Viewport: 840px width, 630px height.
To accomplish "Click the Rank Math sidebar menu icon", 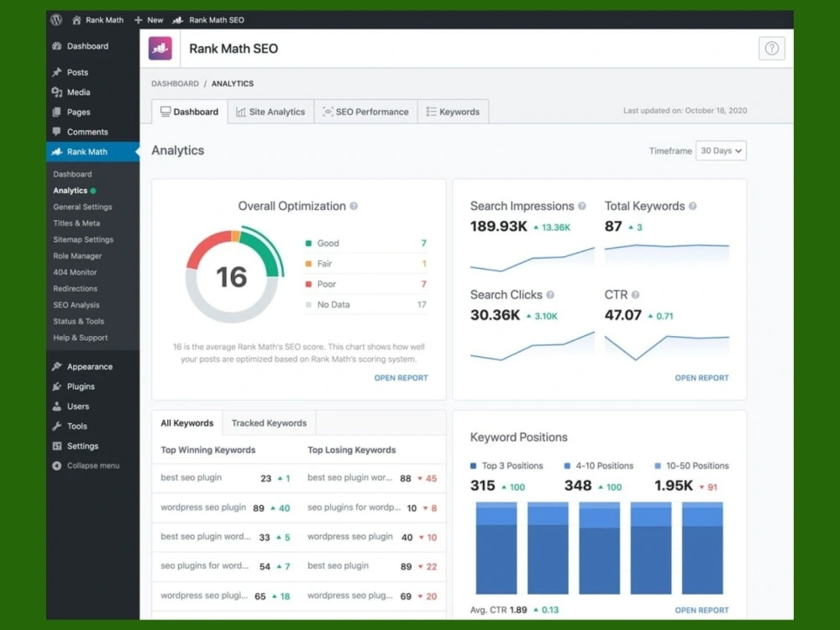I will [57, 151].
